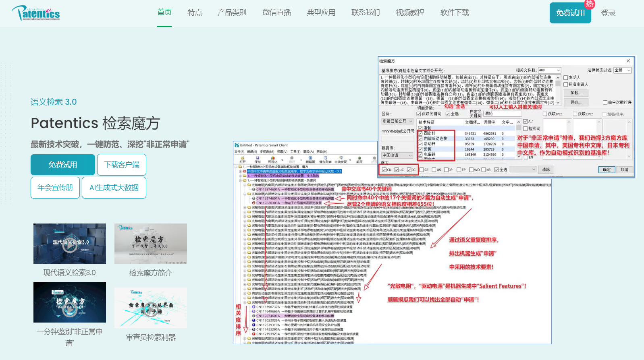Image resolution: width=644 pixels, height=360 pixels.
Task: Toggle 获取关键词 checkbox
Action: click(419, 114)
